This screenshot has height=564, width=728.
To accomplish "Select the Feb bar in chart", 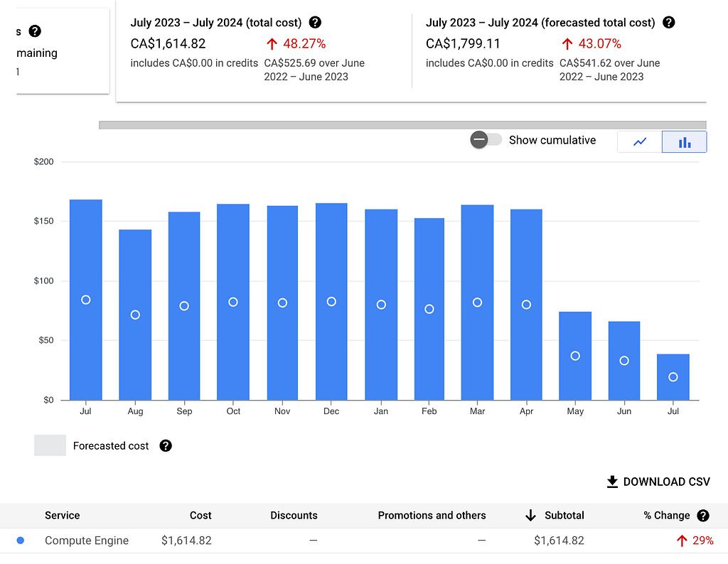I will click(x=429, y=309).
